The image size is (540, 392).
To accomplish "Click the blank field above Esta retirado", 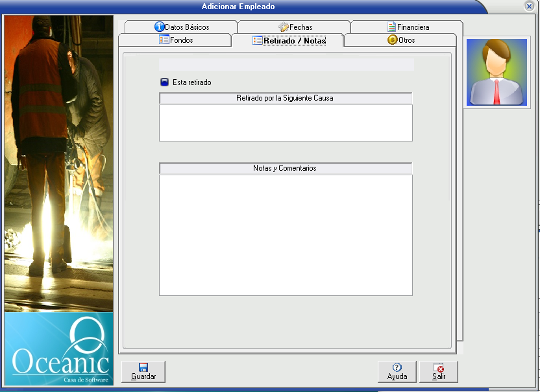I will [x=286, y=65].
